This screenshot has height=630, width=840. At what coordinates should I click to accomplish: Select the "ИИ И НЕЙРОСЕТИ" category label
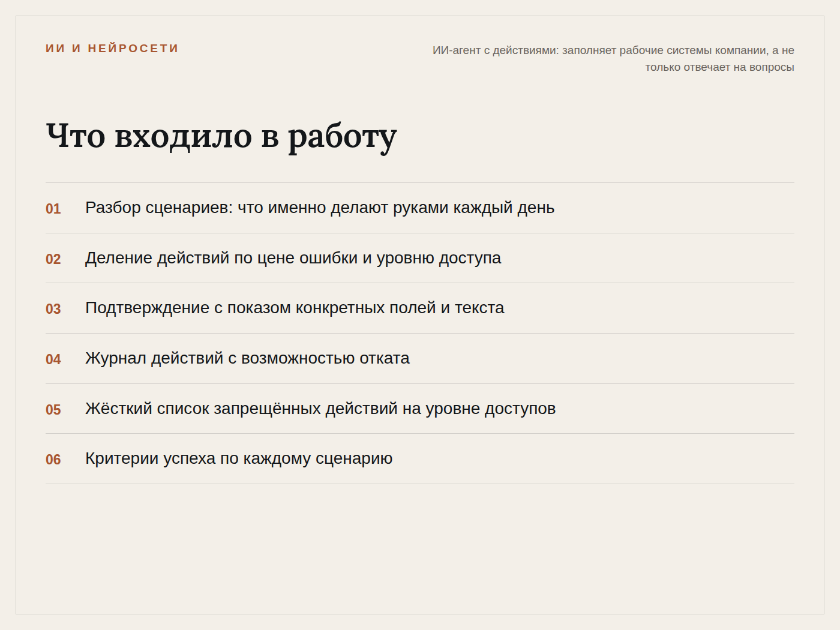[x=112, y=49]
